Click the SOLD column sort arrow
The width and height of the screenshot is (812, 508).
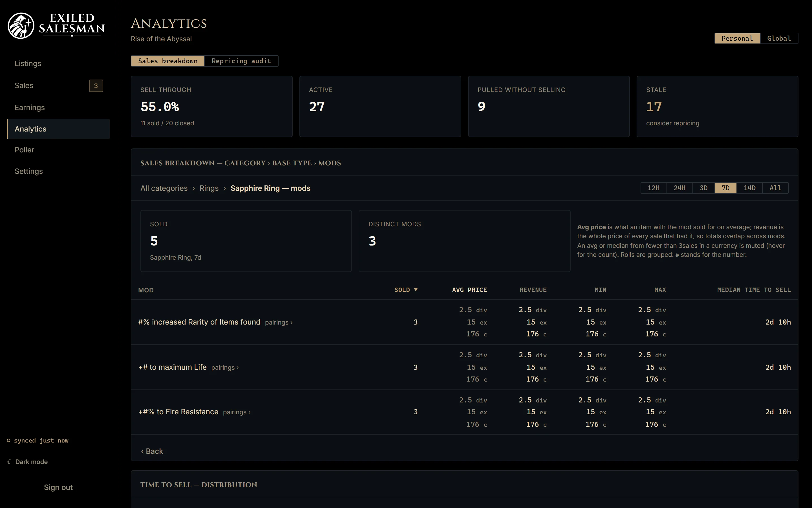pyautogui.click(x=416, y=290)
